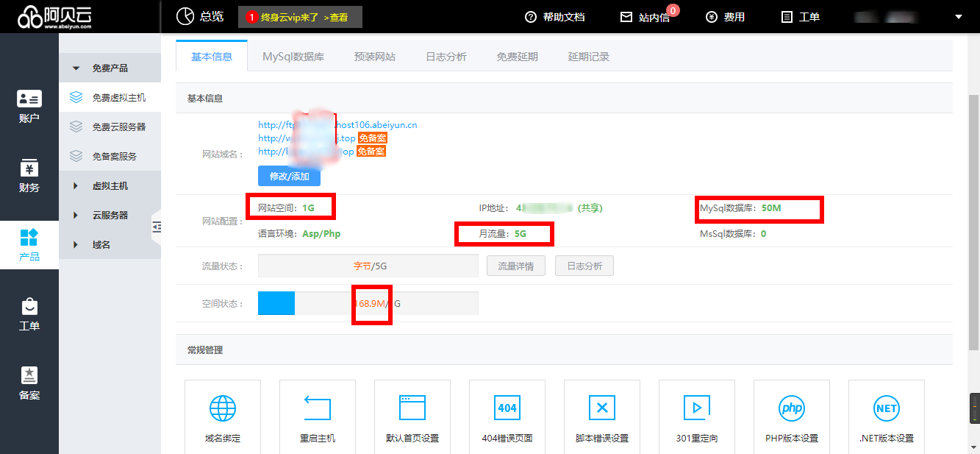The height and width of the screenshot is (454, 980).
Task: Open 301重定向 play icon
Action: [x=697, y=408]
